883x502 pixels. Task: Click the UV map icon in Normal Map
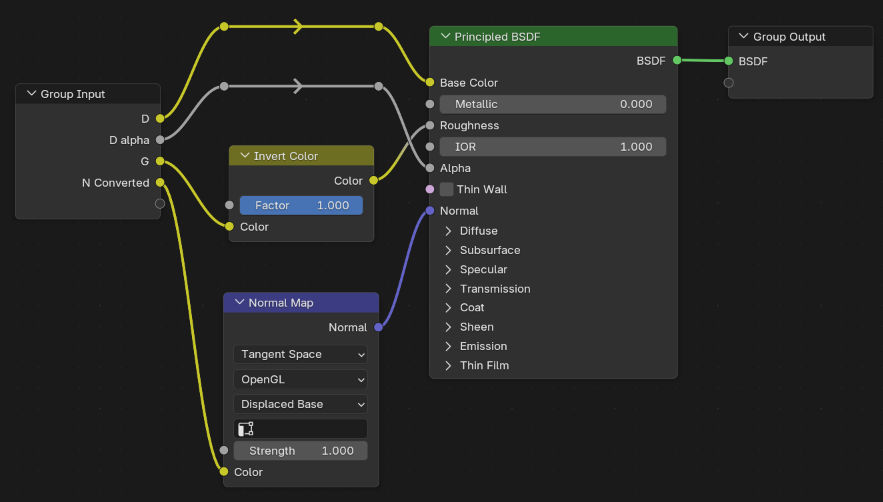(x=246, y=429)
